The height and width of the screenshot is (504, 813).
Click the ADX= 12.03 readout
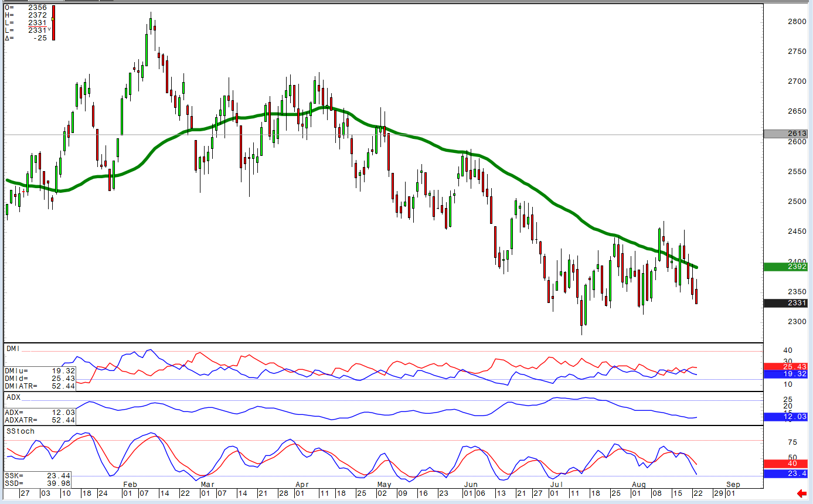pos(40,413)
